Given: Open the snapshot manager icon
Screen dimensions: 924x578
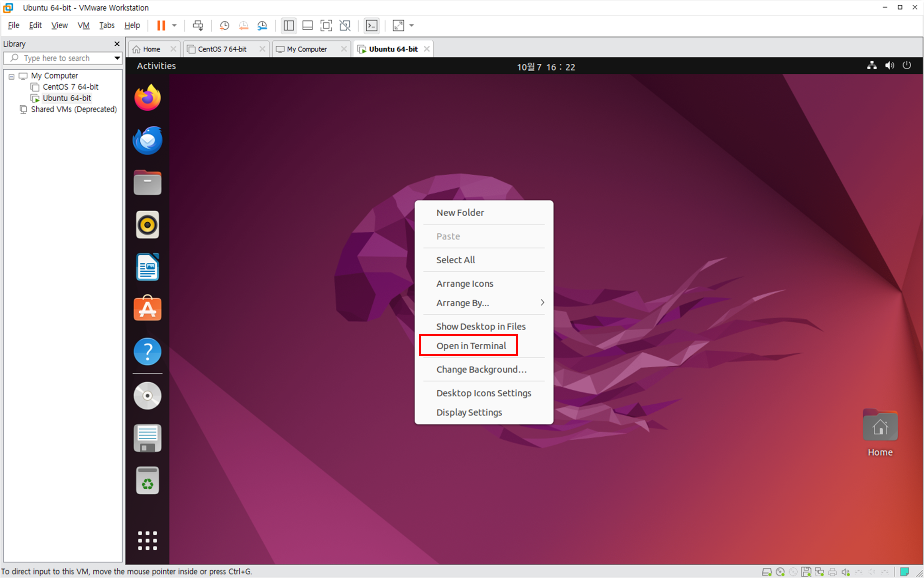Looking at the screenshot, I should [262, 25].
